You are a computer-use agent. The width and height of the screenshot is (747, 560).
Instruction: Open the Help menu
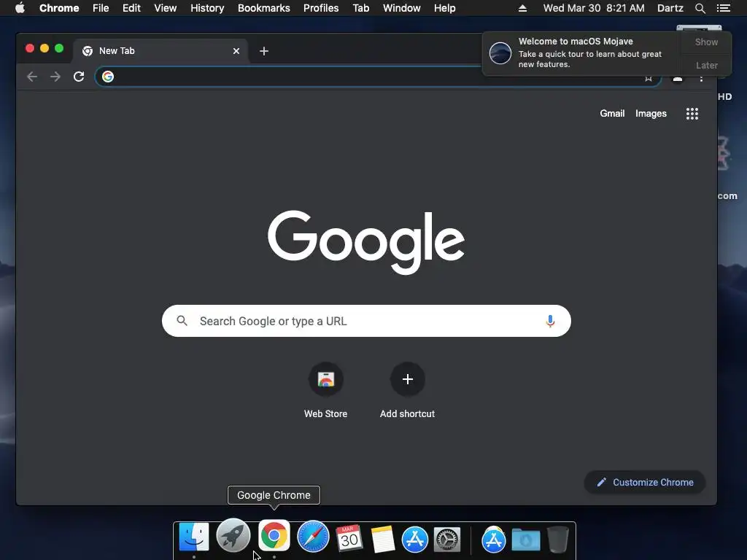[444, 8]
